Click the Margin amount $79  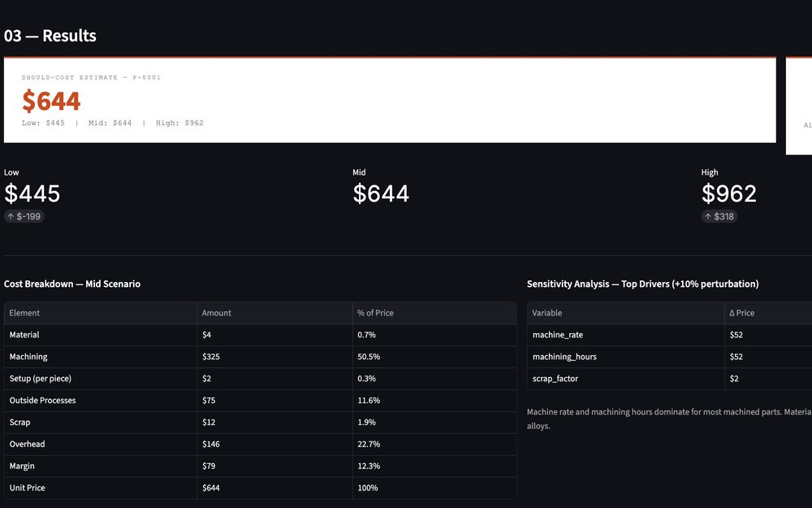(274, 466)
